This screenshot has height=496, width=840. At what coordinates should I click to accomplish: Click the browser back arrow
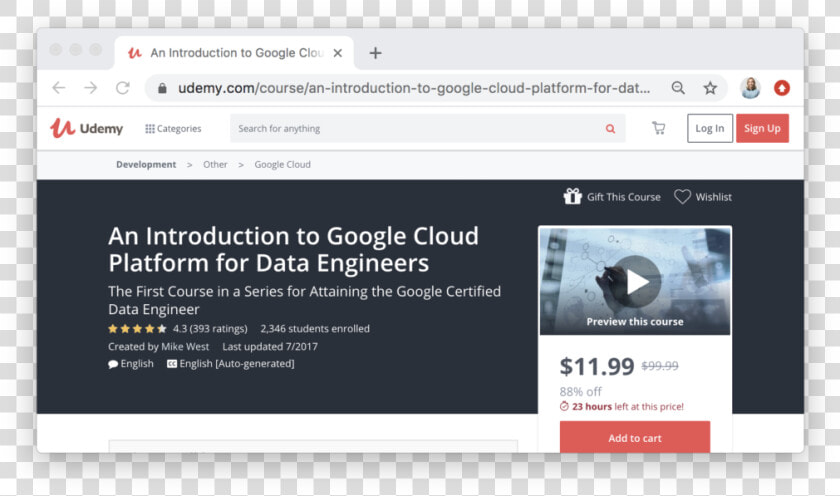59,88
